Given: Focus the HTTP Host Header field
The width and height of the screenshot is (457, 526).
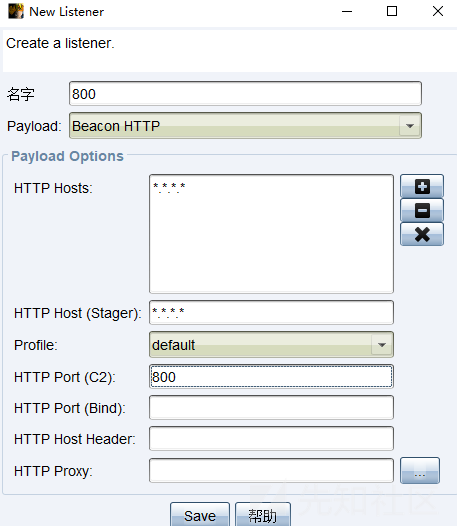Looking at the screenshot, I should pos(271,438).
